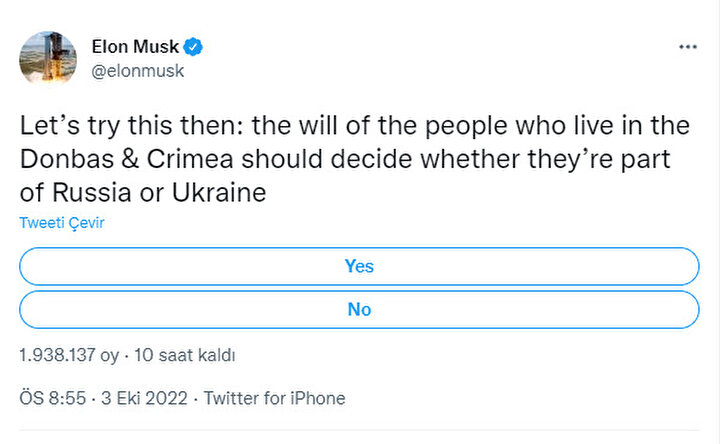Vote Yes in the poll
The image size is (720, 444).
point(359,266)
